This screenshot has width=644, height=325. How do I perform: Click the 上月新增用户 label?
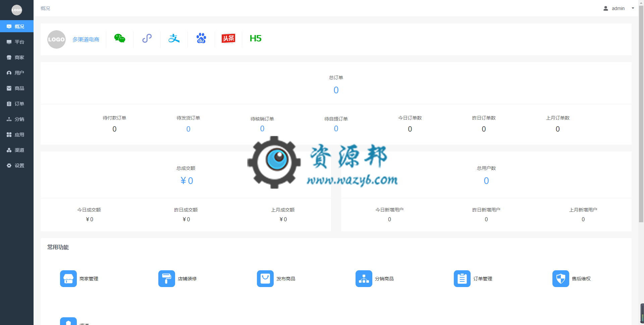pos(583,210)
